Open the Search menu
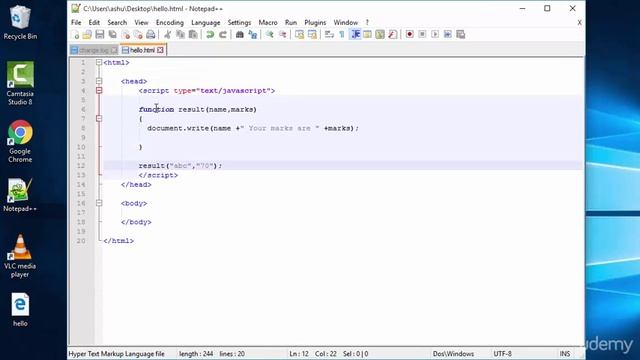This screenshot has height=360, width=640. click(x=117, y=22)
